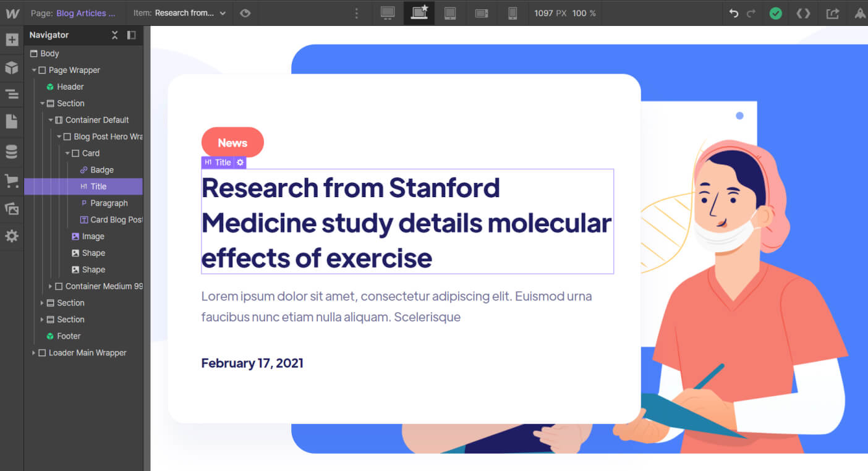This screenshot has height=471, width=868.
Task: Select Body in the Navigator
Action: coord(83,54)
